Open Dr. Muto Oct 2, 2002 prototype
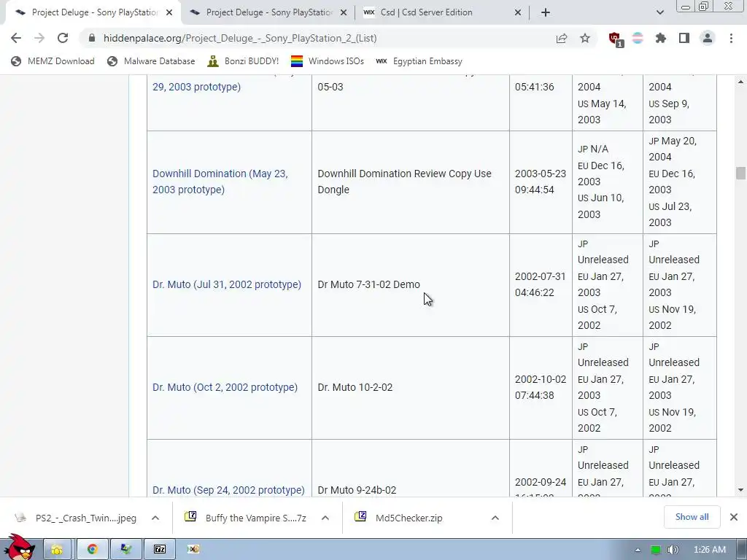Image resolution: width=747 pixels, height=560 pixels. (225, 388)
